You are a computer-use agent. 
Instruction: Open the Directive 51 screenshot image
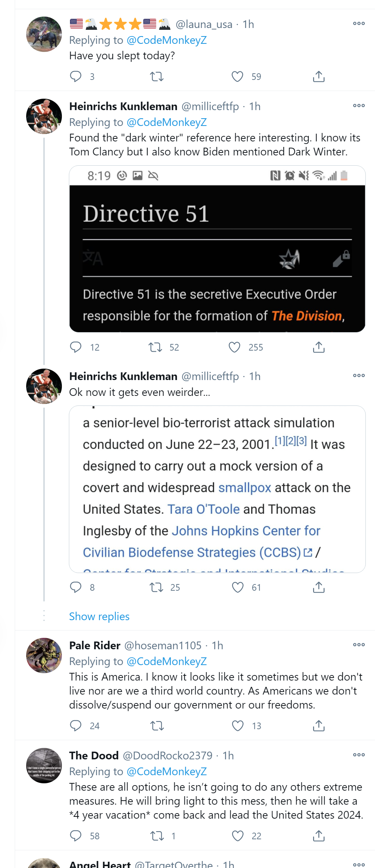pyautogui.click(x=217, y=249)
